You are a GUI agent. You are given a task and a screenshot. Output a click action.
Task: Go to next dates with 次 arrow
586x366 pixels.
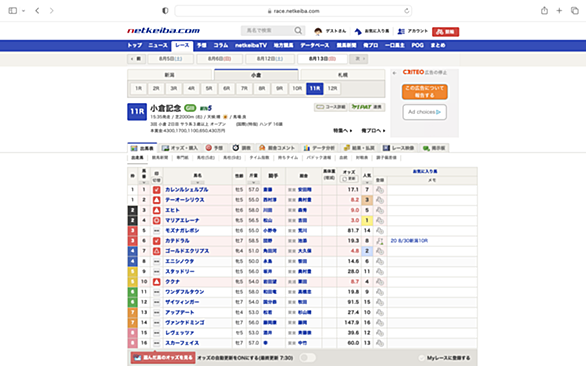359,59
